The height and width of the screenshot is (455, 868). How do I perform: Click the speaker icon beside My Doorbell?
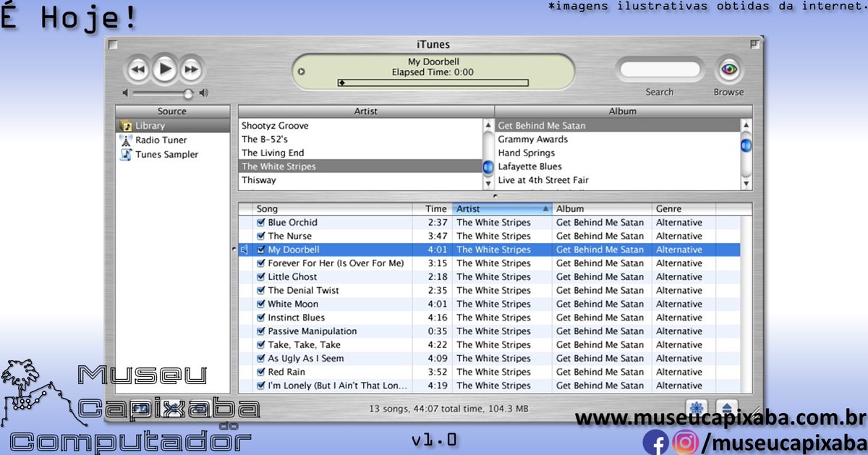click(x=244, y=250)
